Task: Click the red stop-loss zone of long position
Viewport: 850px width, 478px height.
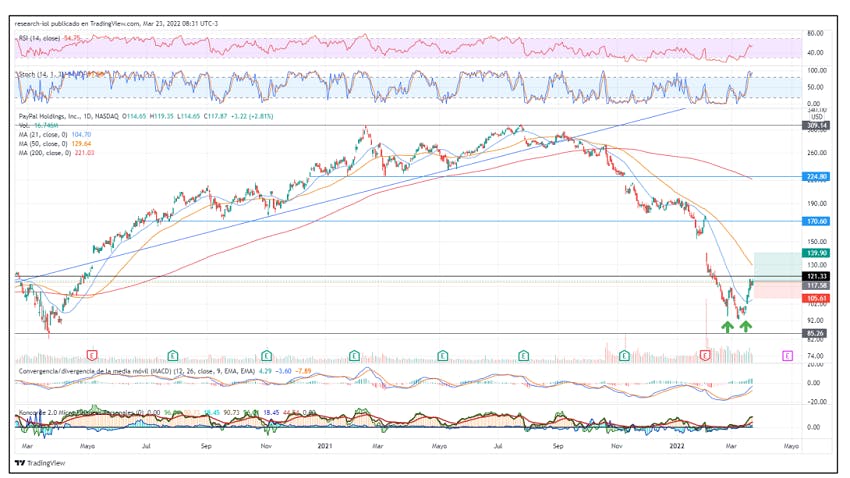Action: (x=777, y=289)
